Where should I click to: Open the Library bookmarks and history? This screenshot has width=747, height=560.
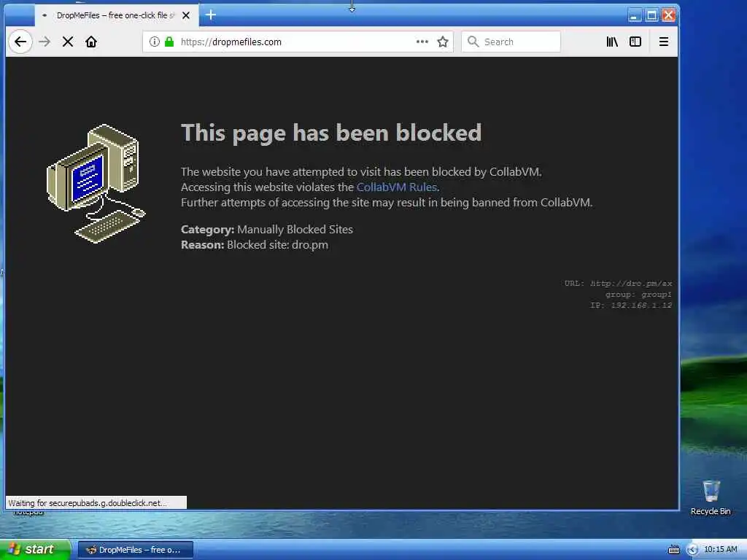tap(612, 42)
